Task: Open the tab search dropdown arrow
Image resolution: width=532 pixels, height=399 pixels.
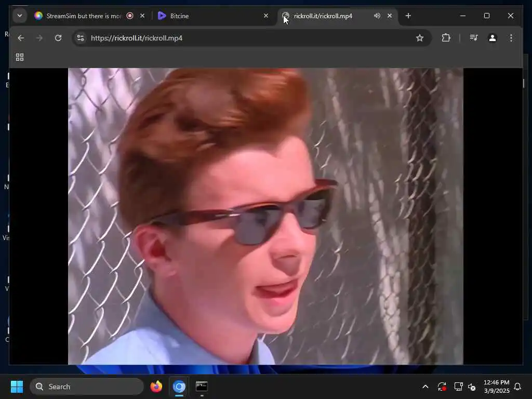Action: pyautogui.click(x=20, y=16)
